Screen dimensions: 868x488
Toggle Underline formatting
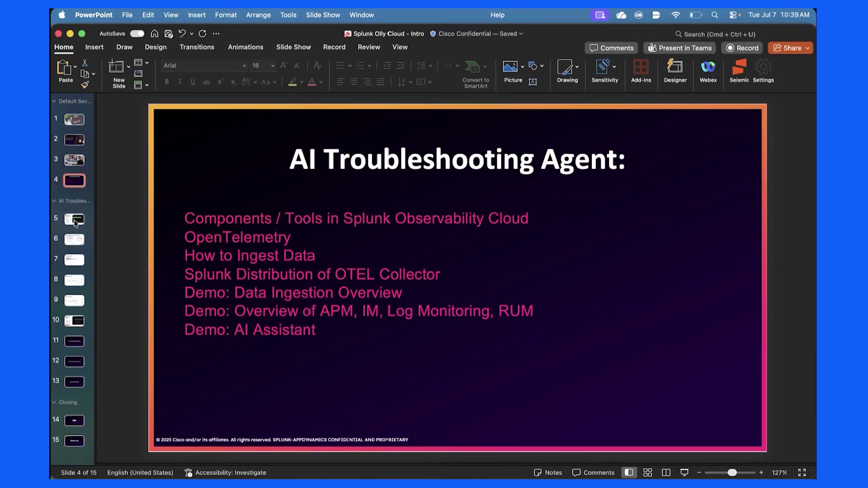coord(193,82)
